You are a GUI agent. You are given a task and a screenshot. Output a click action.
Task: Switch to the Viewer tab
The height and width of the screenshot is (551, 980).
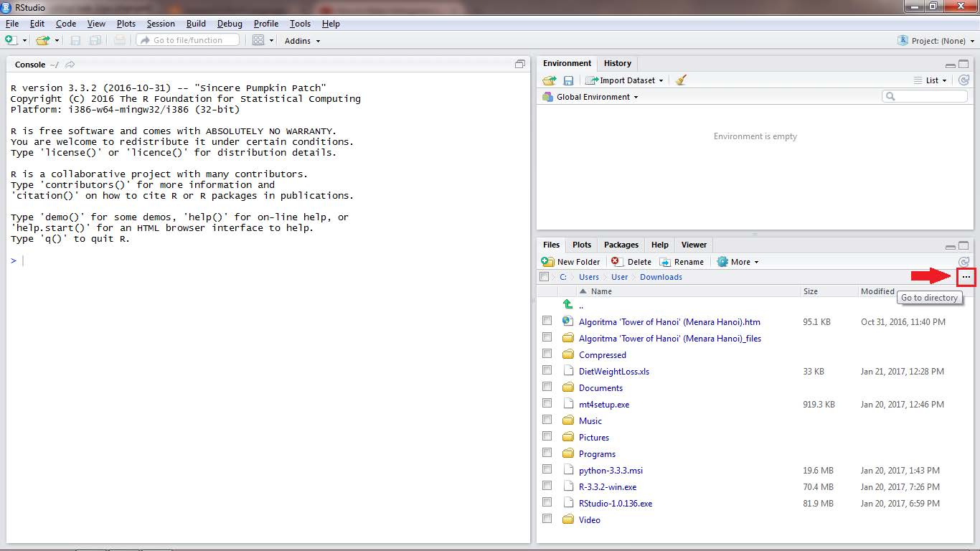(694, 245)
